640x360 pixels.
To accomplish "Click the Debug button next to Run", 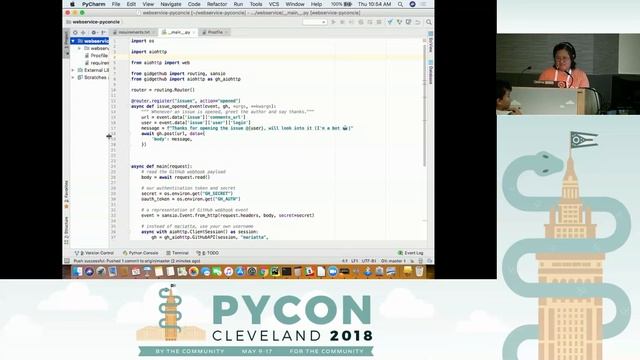I will pyautogui.click(x=342, y=22).
